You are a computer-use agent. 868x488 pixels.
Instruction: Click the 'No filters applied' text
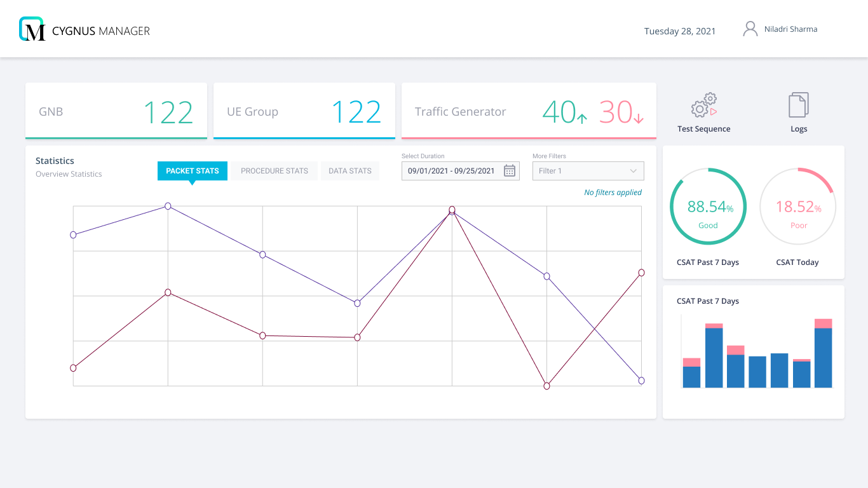(x=613, y=193)
